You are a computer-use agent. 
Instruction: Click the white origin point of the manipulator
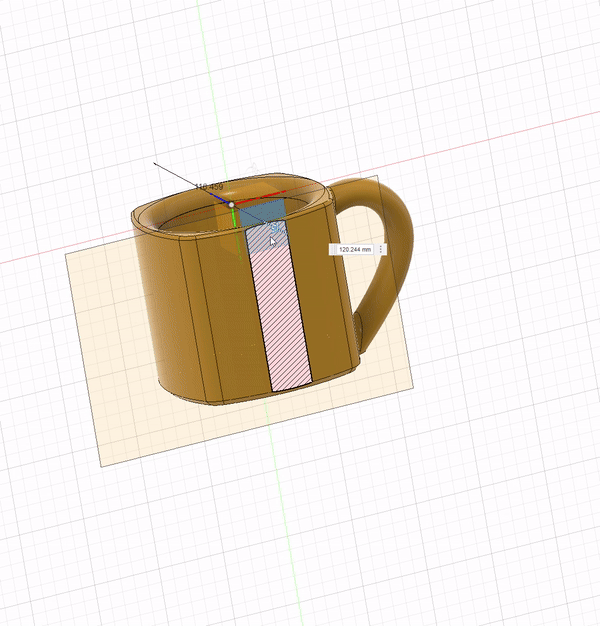[x=232, y=205]
